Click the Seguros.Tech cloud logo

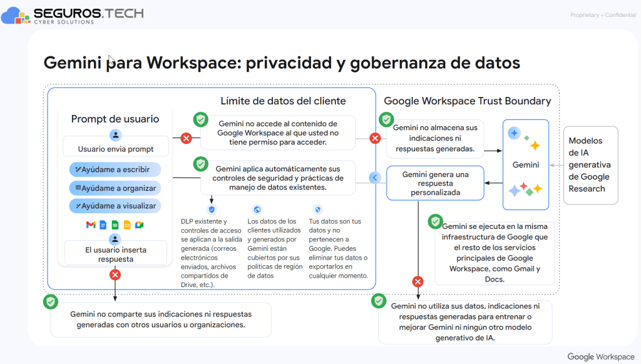point(16,15)
